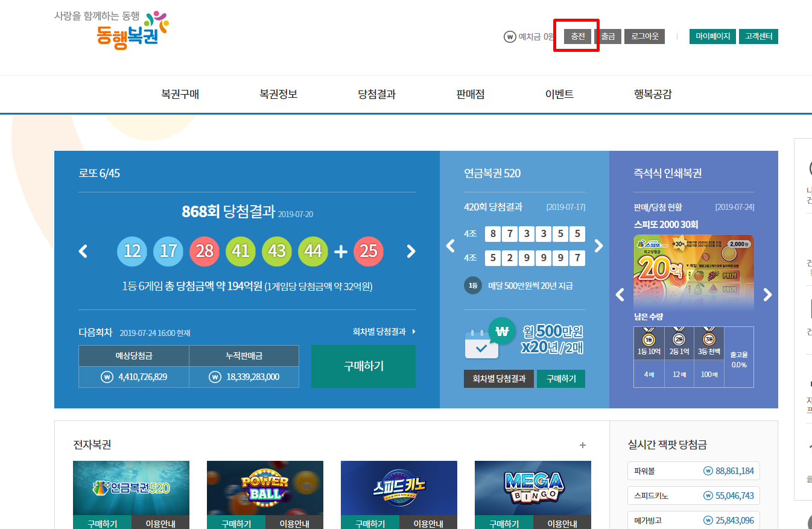Viewport: 812px width, 529px height.
Task: Open the 행복공감 menu
Action: click(x=653, y=94)
